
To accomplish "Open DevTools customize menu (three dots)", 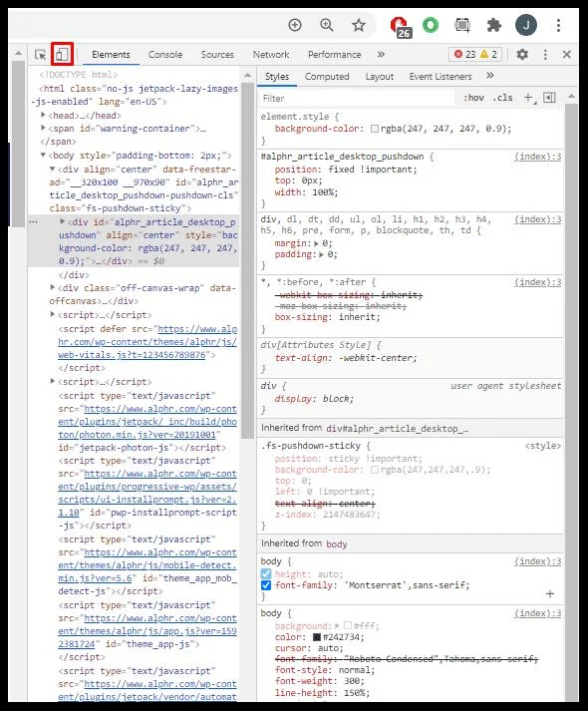I will coord(545,55).
